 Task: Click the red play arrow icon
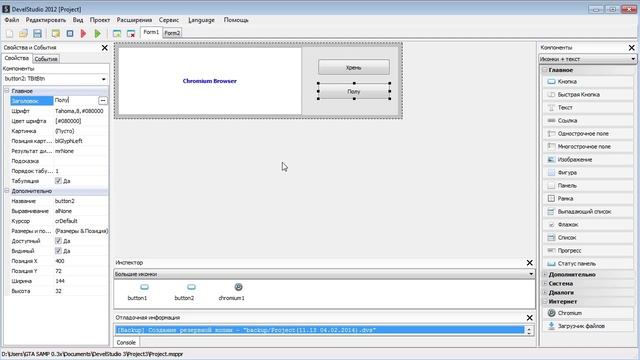(x=84, y=33)
